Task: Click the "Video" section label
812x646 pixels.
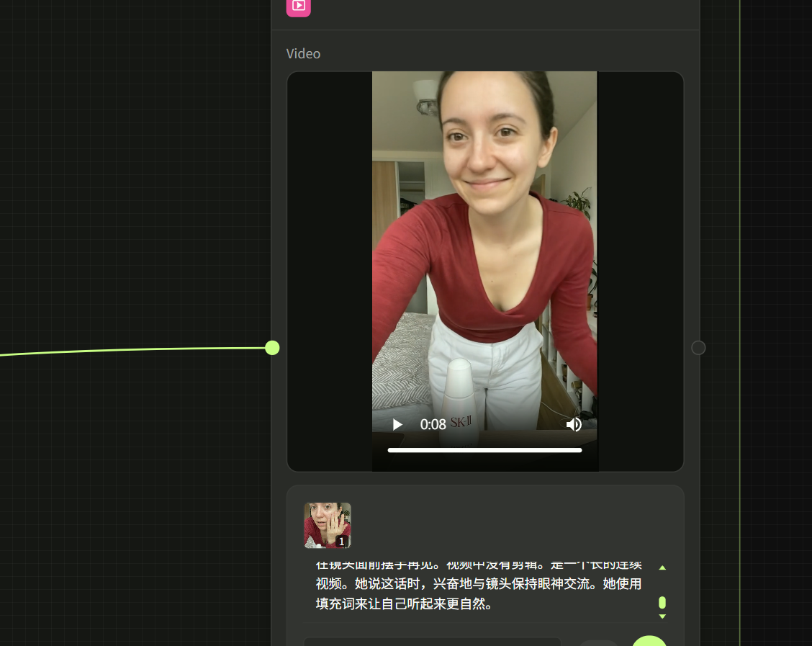Action: click(x=303, y=54)
